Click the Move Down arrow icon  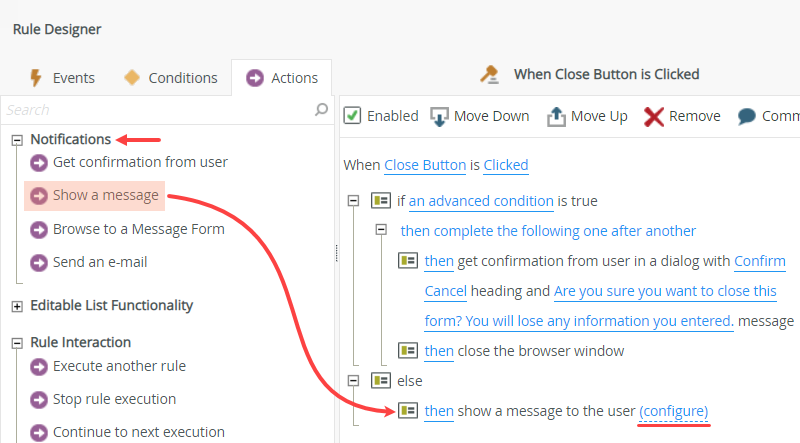(x=439, y=116)
